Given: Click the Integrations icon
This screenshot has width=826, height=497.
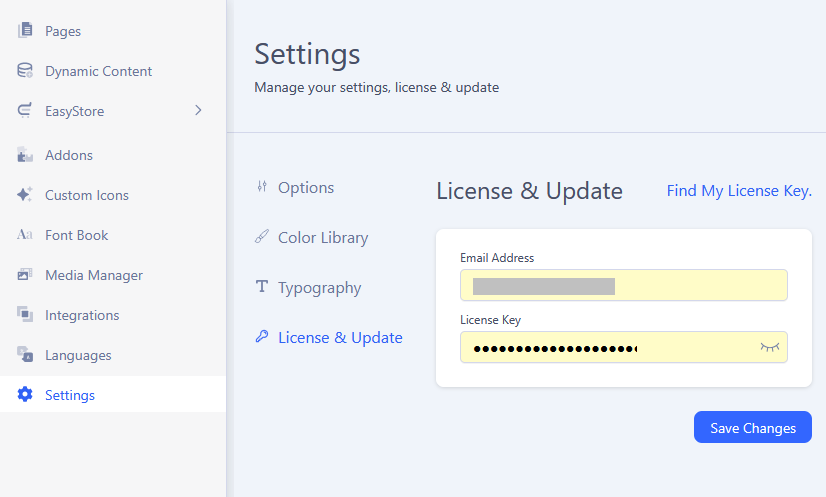Looking at the screenshot, I should [x=25, y=315].
